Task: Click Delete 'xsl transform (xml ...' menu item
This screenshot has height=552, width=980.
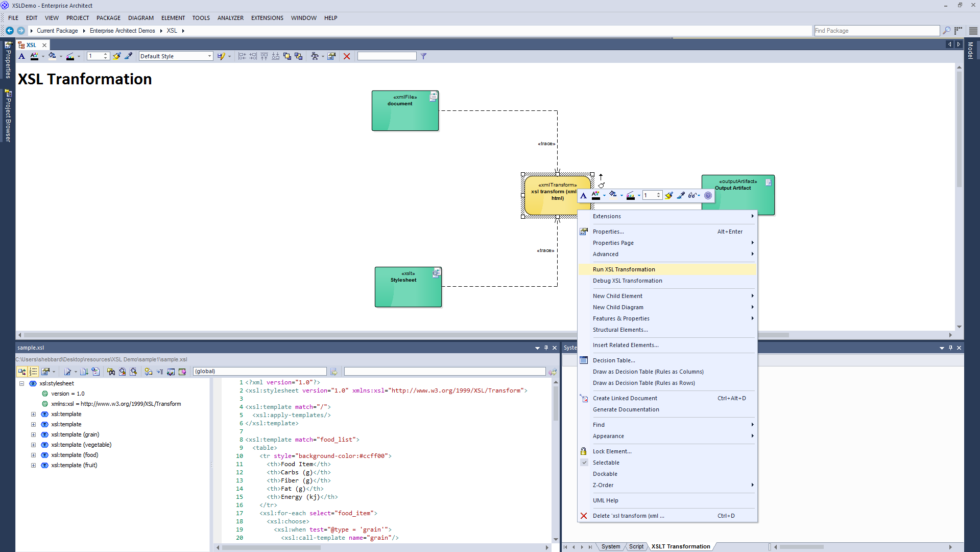Action: tap(667, 516)
